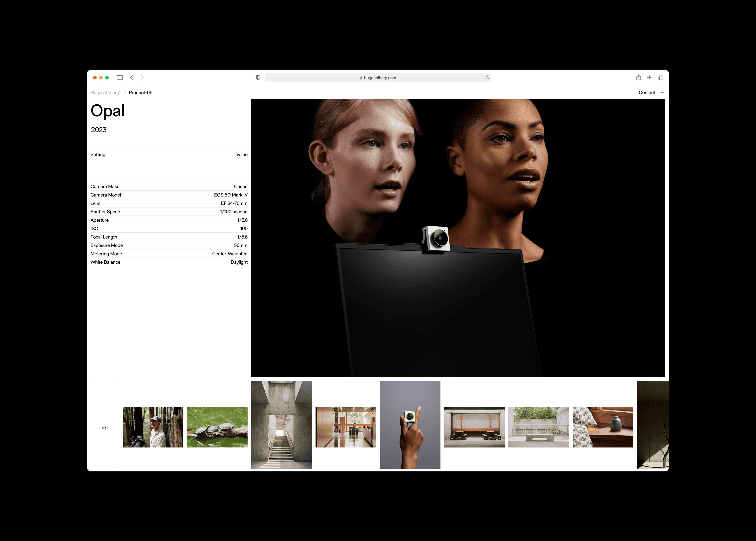The height and width of the screenshot is (541, 756).
Task: Select the concrete staircase thumbnail
Action: [281, 425]
